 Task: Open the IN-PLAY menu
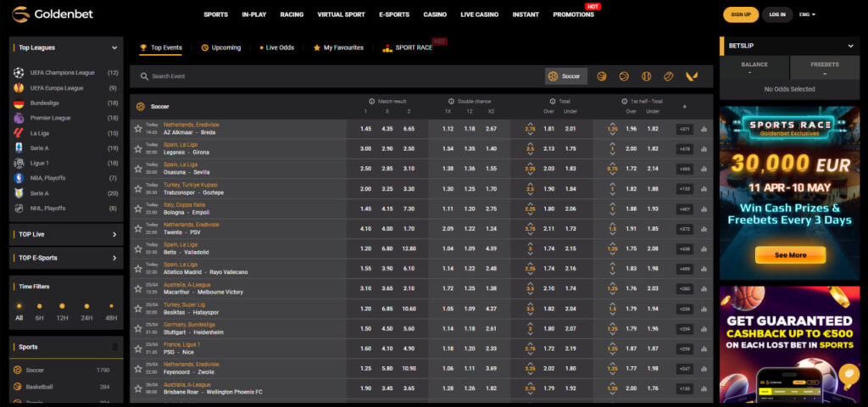click(254, 14)
